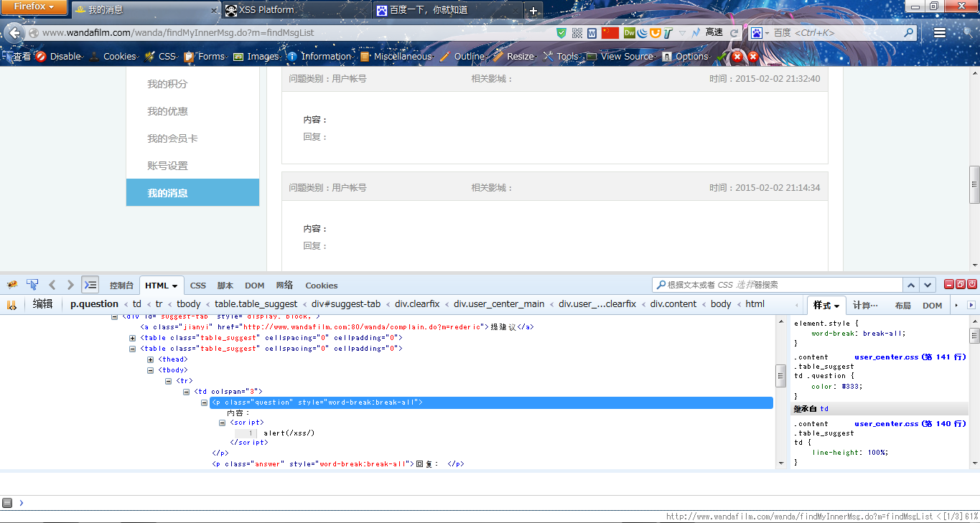Click the Chinese flag icon in address bar
The image size is (980, 523).
click(x=610, y=33)
